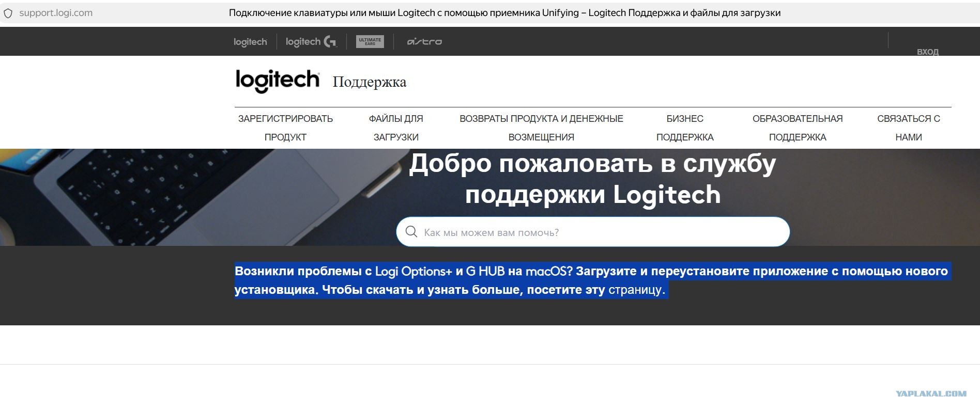
Task: Click the support.logi.com address text
Action: coord(56,13)
